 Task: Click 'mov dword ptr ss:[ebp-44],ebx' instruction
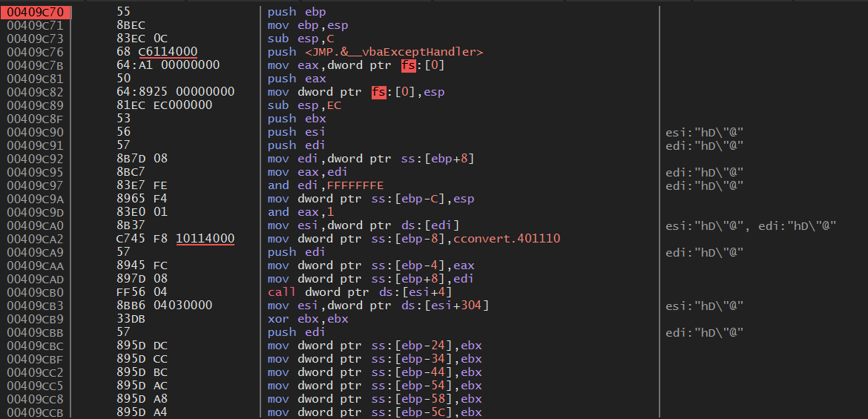(x=375, y=372)
